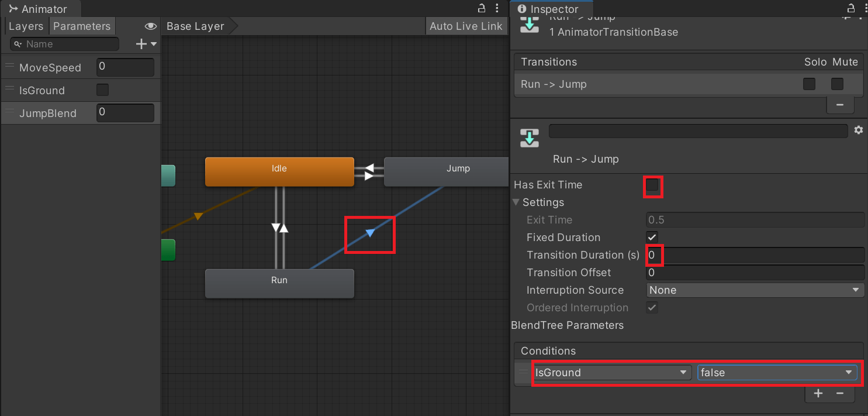Click the Transition Offset value field
868x416 pixels.
pyautogui.click(x=755, y=273)
